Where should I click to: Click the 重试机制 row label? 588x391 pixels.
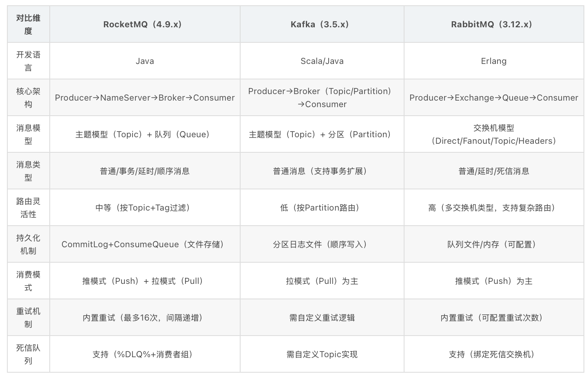point(29,317)
